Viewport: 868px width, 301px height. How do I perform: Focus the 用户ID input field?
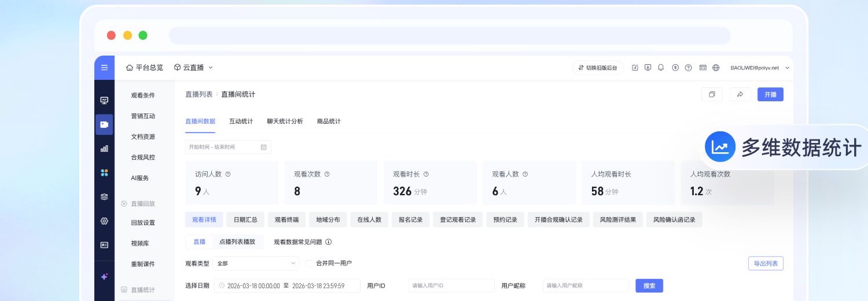451,286
